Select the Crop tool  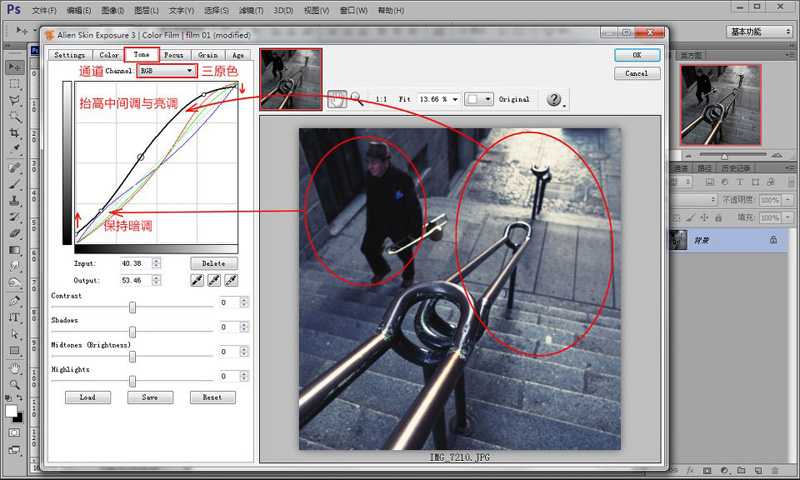(x=14, y=133)
